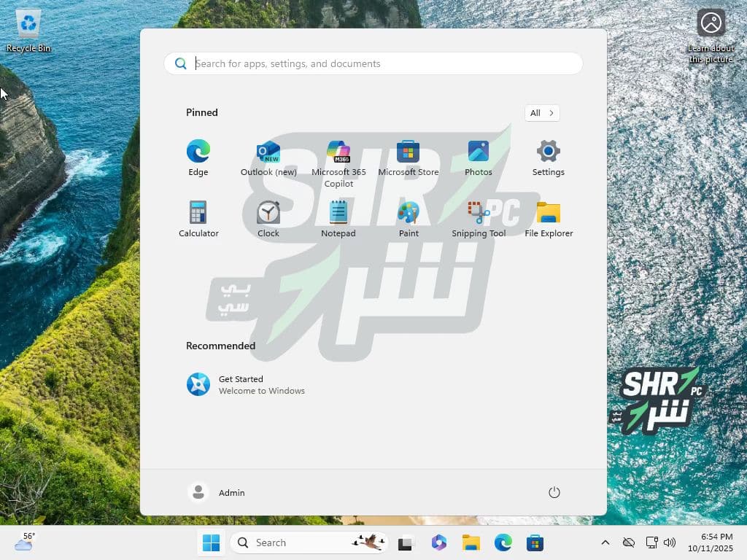Launch Outlook (new) pinned app
Screen dimensions: 747x560
[268, 152]
